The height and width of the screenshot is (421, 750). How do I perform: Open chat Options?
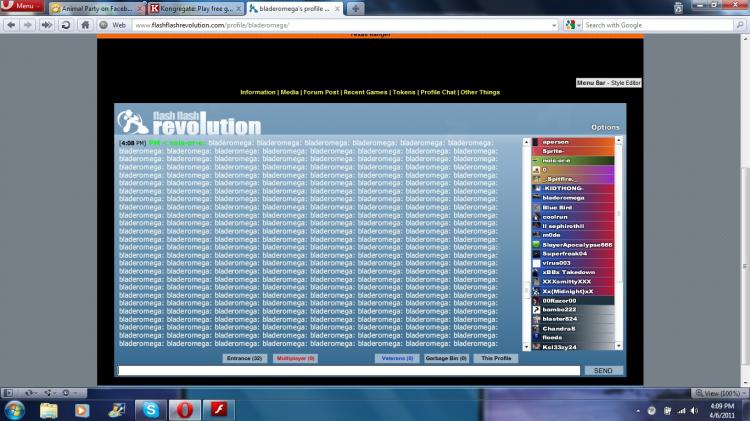(x=605, y=127)
